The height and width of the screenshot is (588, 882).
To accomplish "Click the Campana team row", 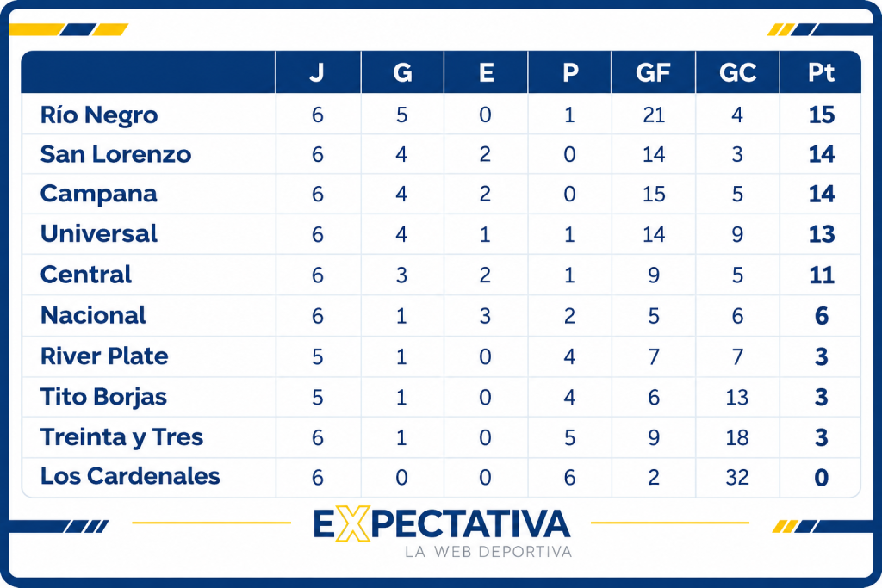I will point(441,194).
